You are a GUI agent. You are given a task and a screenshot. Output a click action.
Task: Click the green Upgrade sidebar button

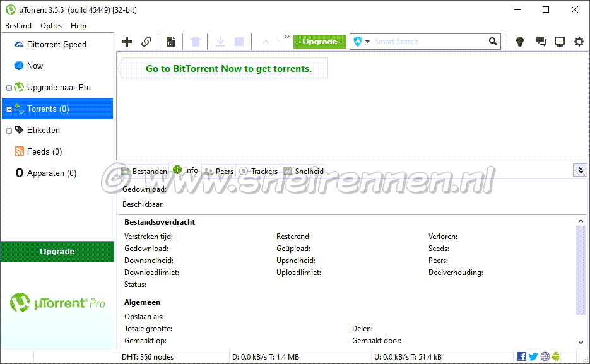tap(57, 251)
